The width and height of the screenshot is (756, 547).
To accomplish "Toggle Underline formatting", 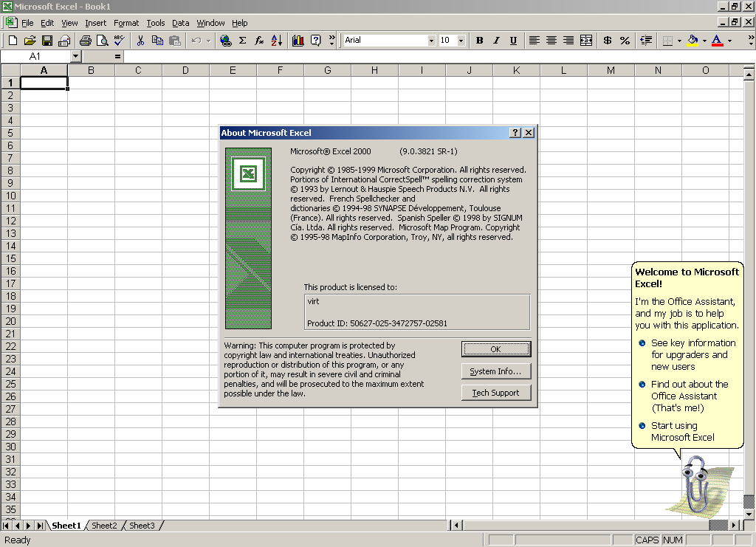I will click(513, 41).
